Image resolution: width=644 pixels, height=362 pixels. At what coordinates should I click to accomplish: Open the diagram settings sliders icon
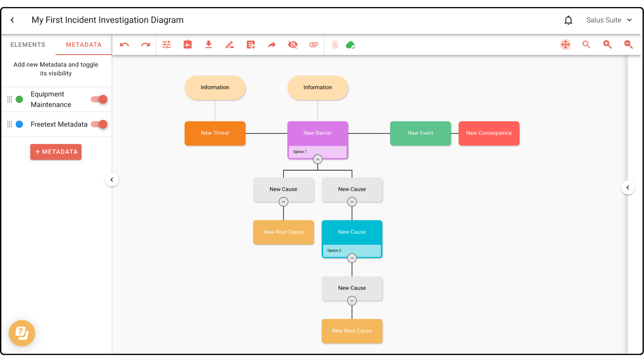point(167,45)
